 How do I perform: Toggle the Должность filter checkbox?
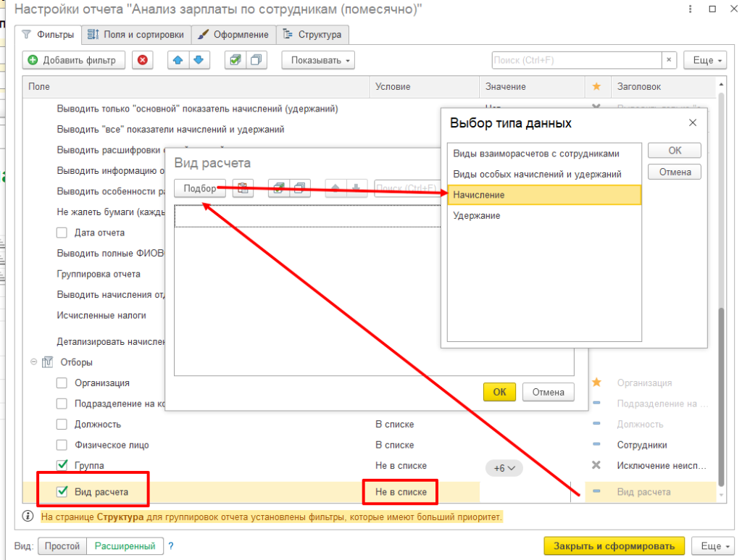click(x=62, y=424)
